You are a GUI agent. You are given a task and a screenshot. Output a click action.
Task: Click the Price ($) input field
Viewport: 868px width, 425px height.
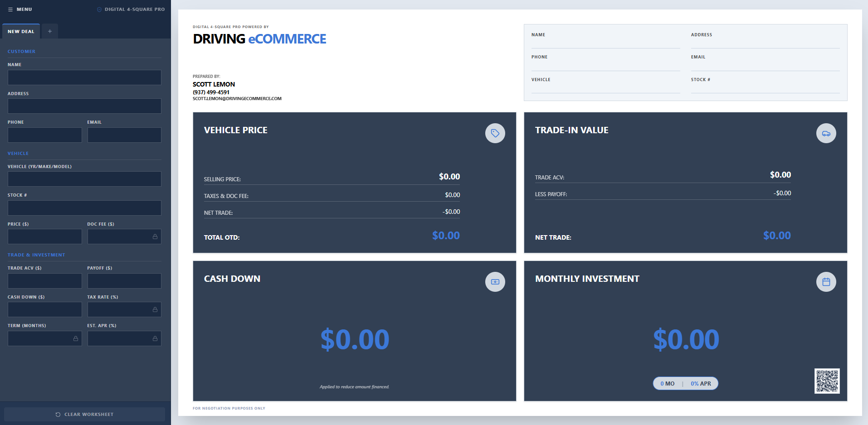point(45,237)
